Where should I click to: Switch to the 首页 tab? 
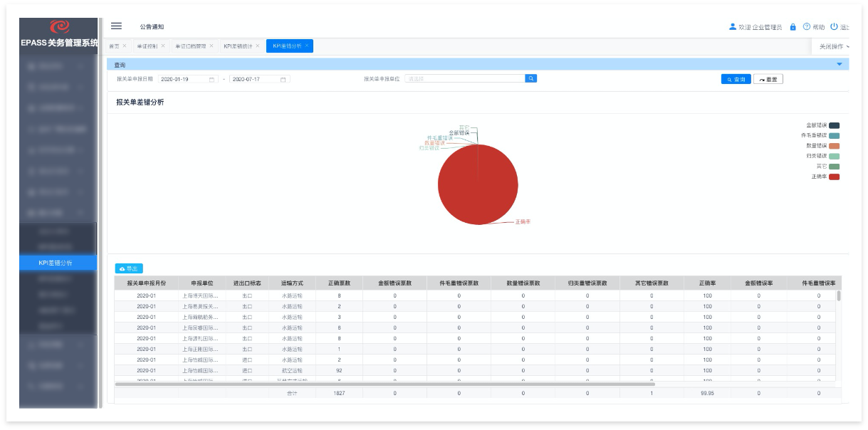click(114, 46)
